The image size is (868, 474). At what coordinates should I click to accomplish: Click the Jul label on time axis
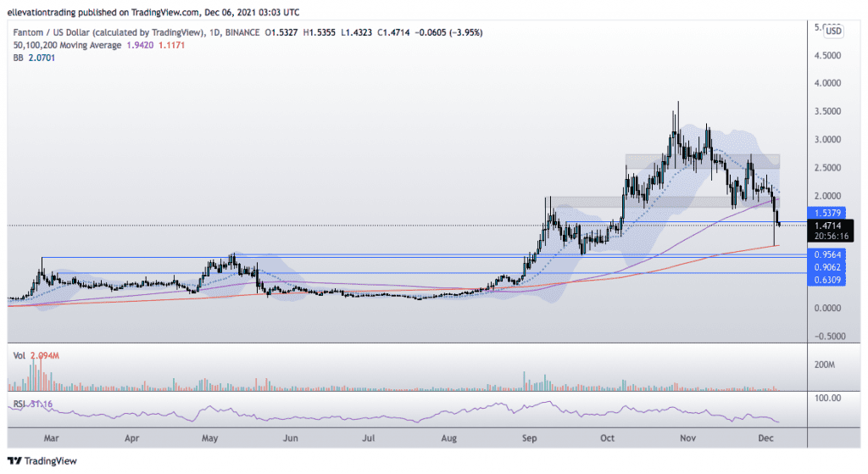[x=368, y=438]
